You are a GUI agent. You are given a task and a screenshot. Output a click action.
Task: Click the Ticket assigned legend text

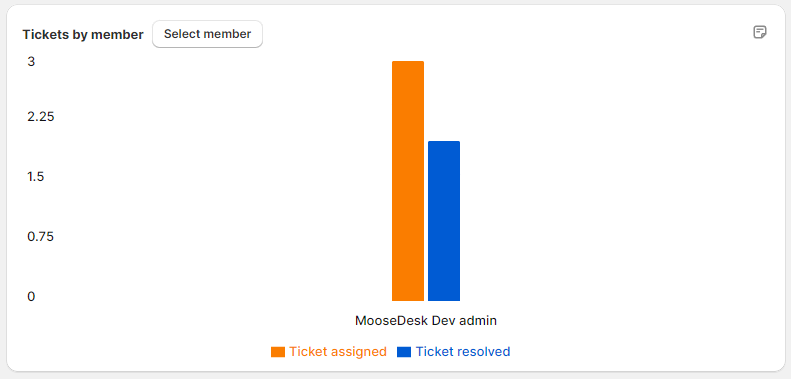pos(338,352)
